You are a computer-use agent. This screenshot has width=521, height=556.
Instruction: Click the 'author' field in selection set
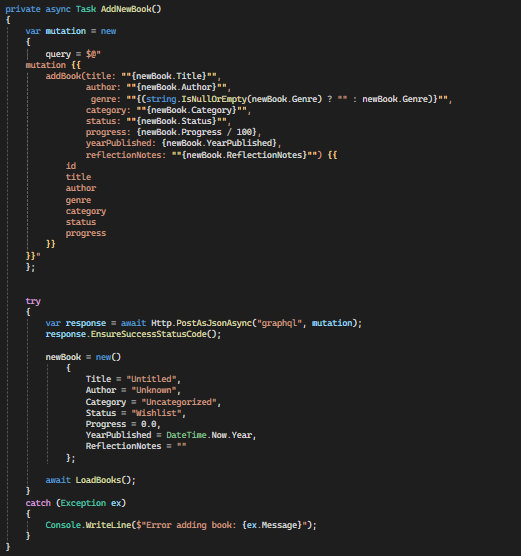[81, 188]
